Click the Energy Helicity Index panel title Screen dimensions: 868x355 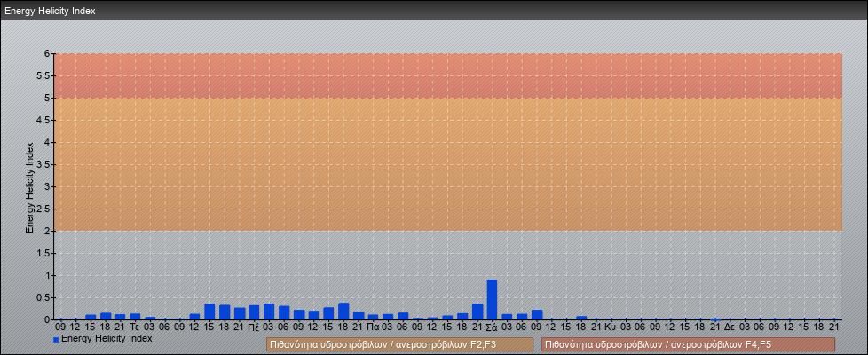coord(51,11)
